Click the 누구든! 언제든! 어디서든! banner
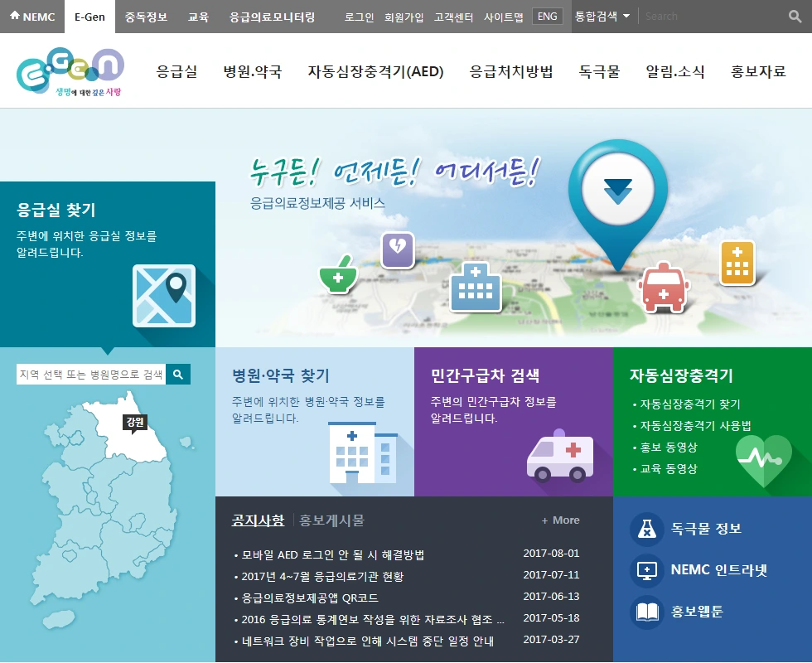 tap(395, 172)
